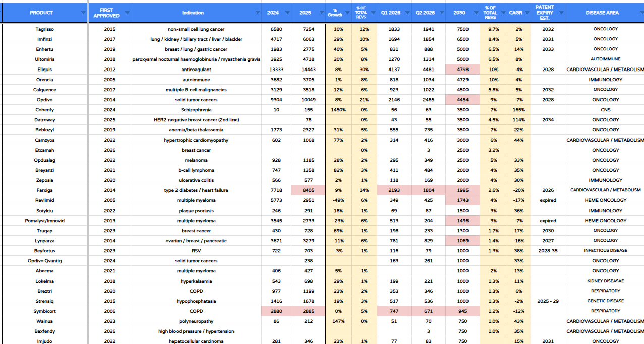Open the Indication column filter dropdown
This screenshot has height=344, width=644.
tap(258, 13)
